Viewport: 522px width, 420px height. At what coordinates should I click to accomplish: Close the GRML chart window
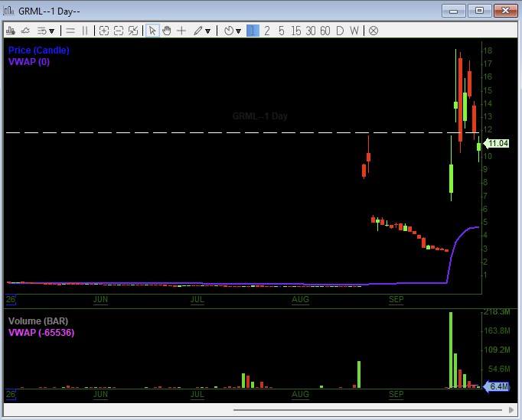tap(505, 11)
